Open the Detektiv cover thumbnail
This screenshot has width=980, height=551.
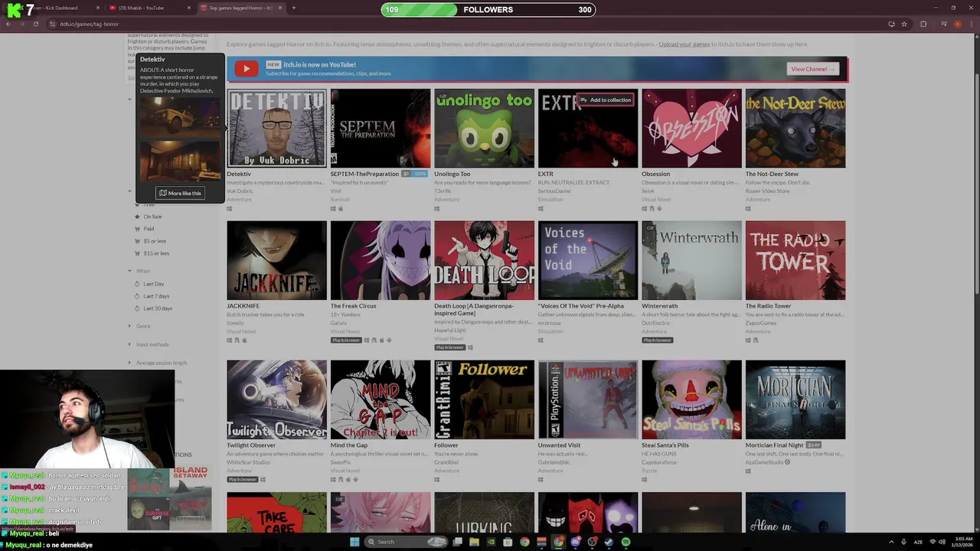click(276, 128)
